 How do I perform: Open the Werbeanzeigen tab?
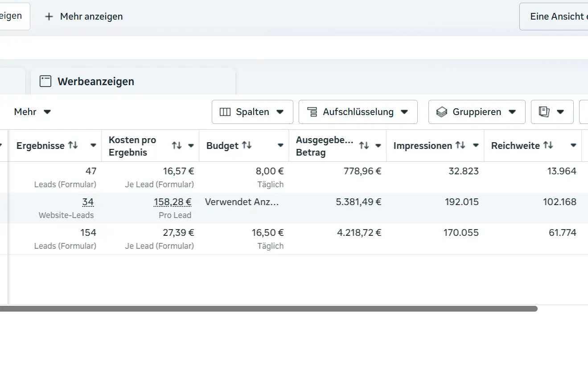tap(133, 81)
